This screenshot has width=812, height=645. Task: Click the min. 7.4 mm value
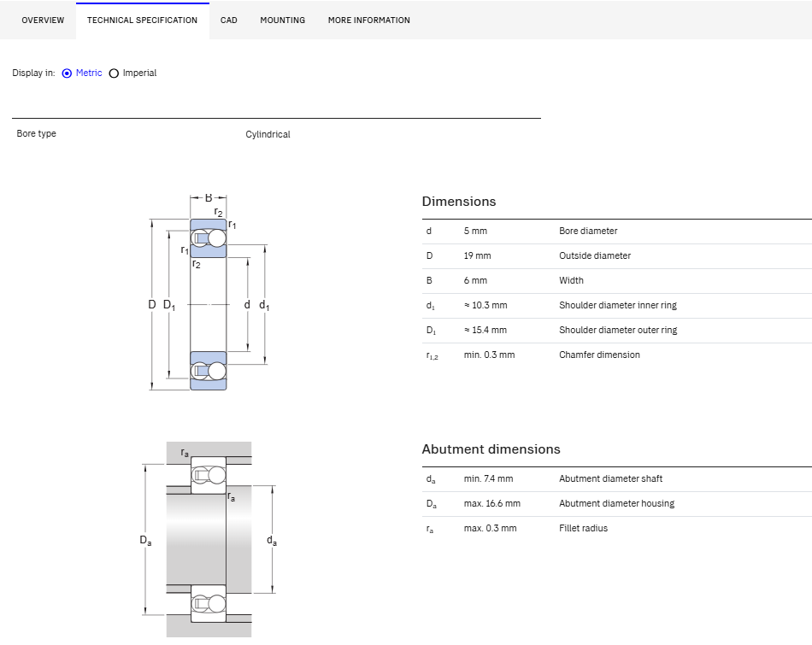point(488,478)
